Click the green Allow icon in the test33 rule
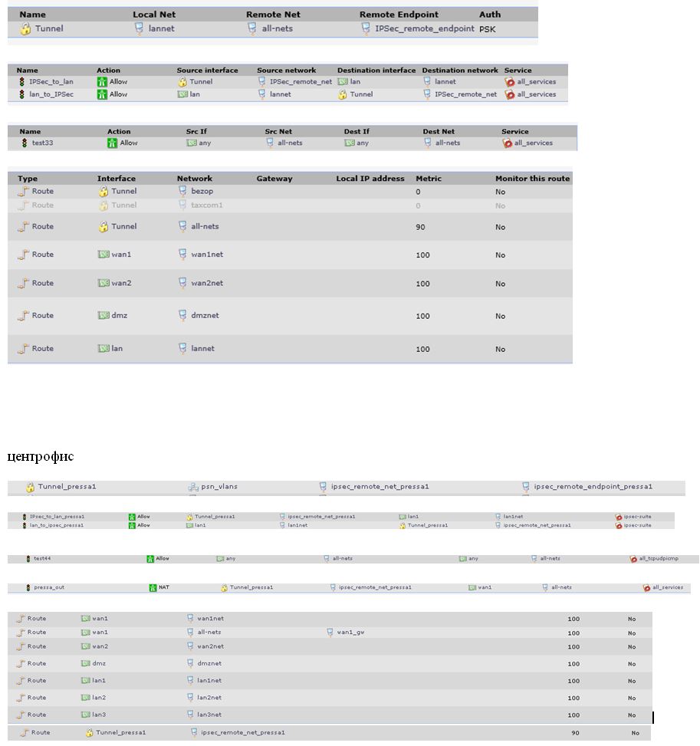The width and height of the screenshot is (700, 746). point(112,143)
